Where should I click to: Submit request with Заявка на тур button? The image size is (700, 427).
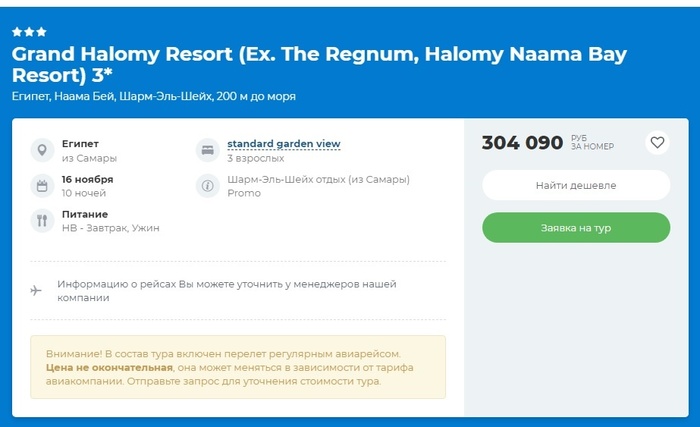(x=576, y=228)
